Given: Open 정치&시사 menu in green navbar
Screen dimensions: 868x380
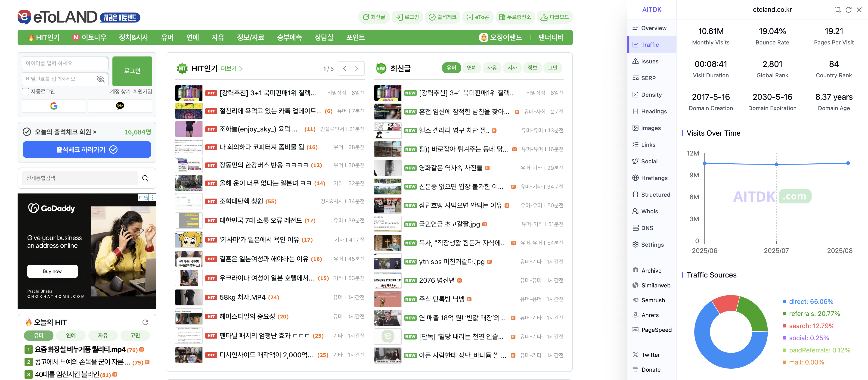Looking at the screenshot, I should pyautogui.click(x=133, y=37).
